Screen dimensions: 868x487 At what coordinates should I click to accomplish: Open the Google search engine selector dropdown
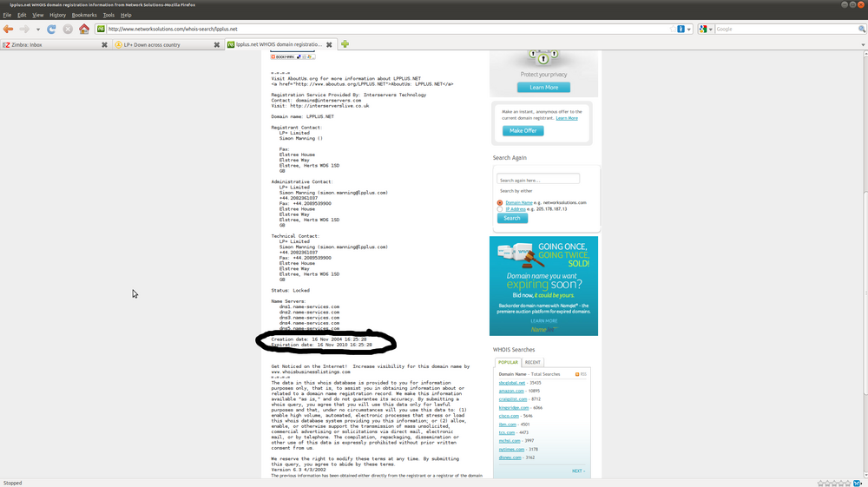[x=705, y=29]
